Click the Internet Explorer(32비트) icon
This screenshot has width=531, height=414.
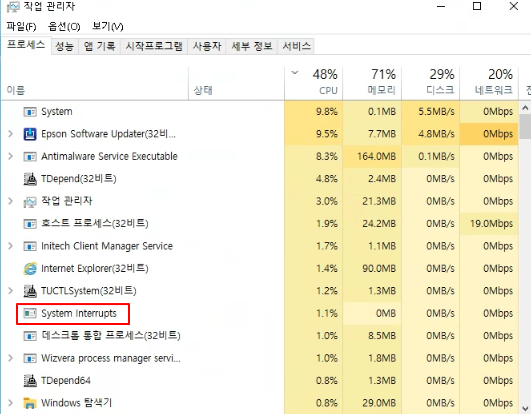30,268
